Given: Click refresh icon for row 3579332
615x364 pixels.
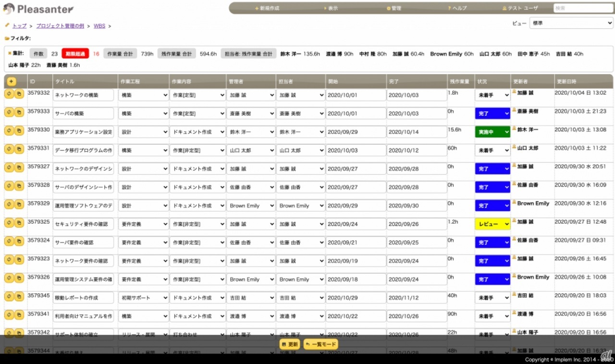Looking at the screenshot, I should pos(9,93).
